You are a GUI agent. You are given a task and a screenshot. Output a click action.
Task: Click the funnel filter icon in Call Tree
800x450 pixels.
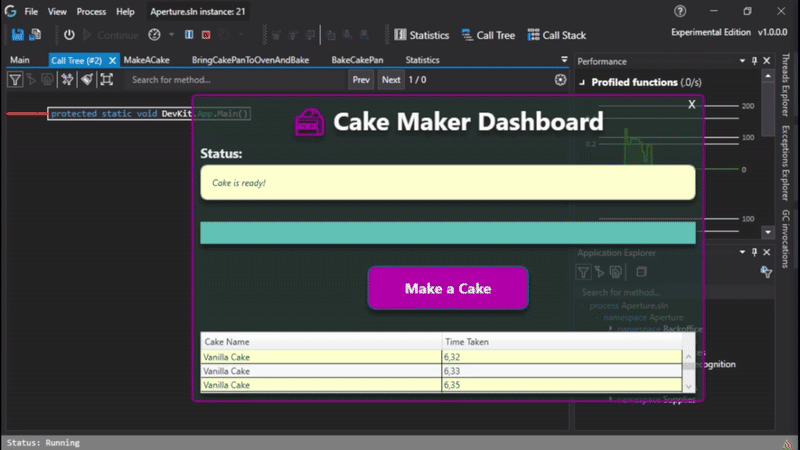pyautogui.click(x=16, y=79)
